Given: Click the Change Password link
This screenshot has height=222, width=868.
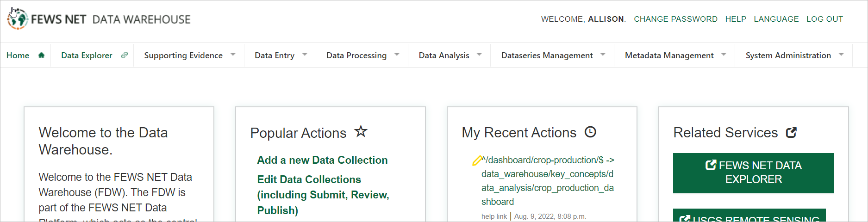Looking at the screenshot, I should 675,19.
